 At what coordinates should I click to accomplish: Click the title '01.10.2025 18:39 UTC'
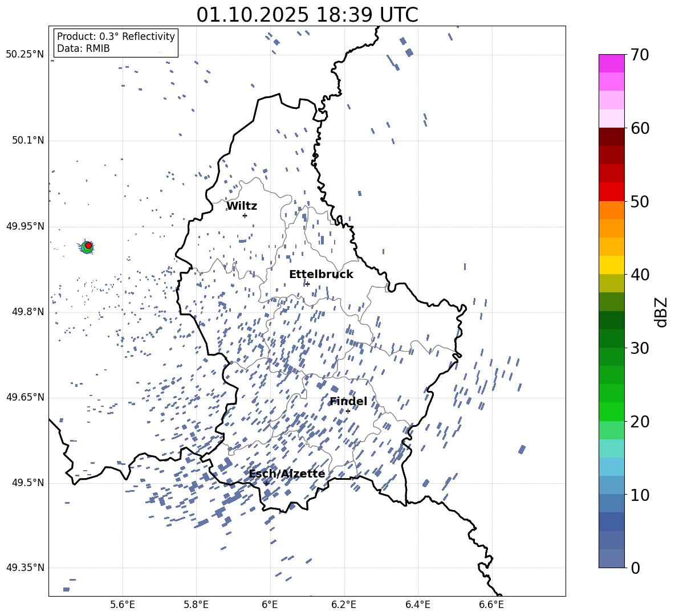click(307, 15)
